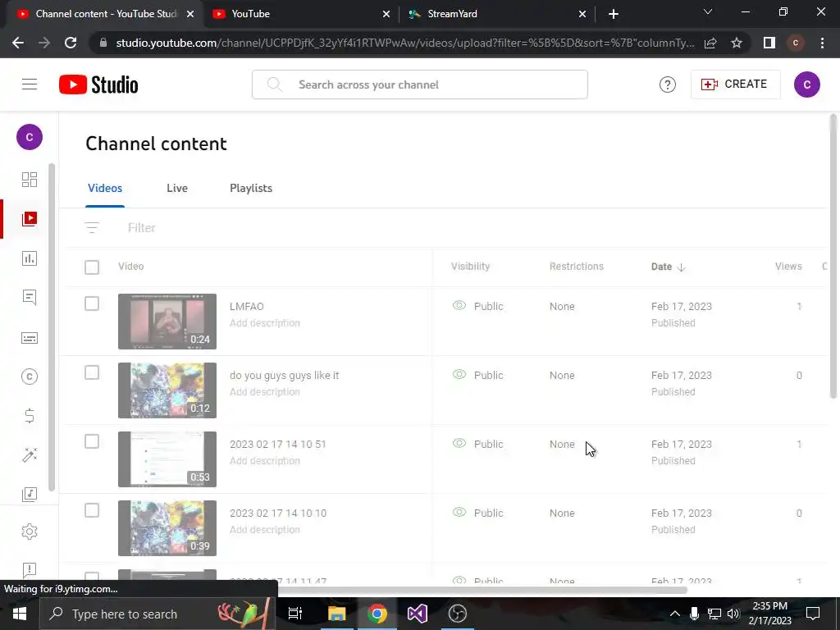Click the Visibility column header
Image resolution: width=840 pixels, height=630 pixels.
point(470,267)
